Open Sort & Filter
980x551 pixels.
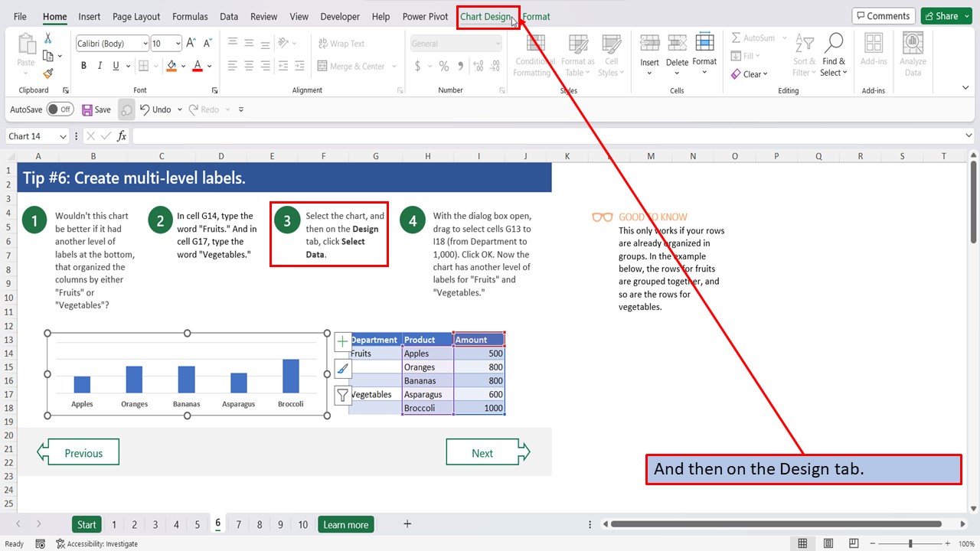803,55
